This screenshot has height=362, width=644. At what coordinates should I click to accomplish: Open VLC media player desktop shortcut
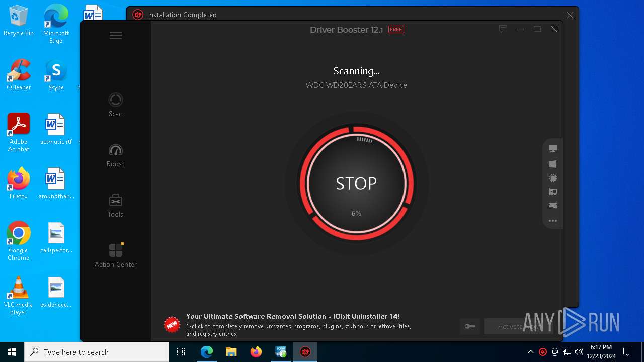(x=19, y=295)
